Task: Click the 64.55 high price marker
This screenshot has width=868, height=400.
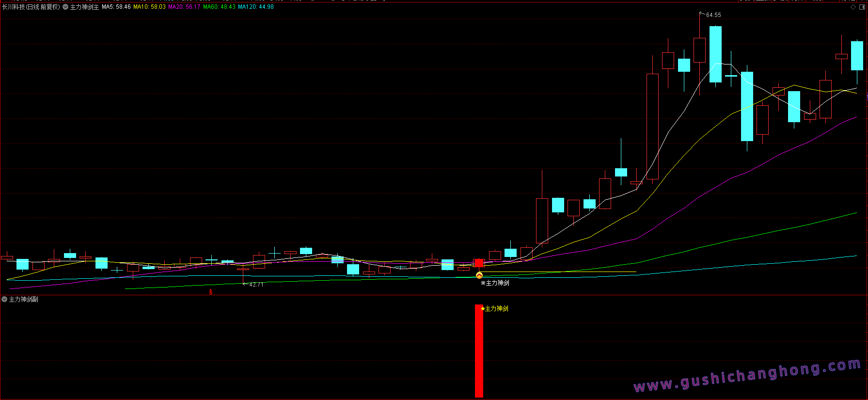Action: pos(713,15)
